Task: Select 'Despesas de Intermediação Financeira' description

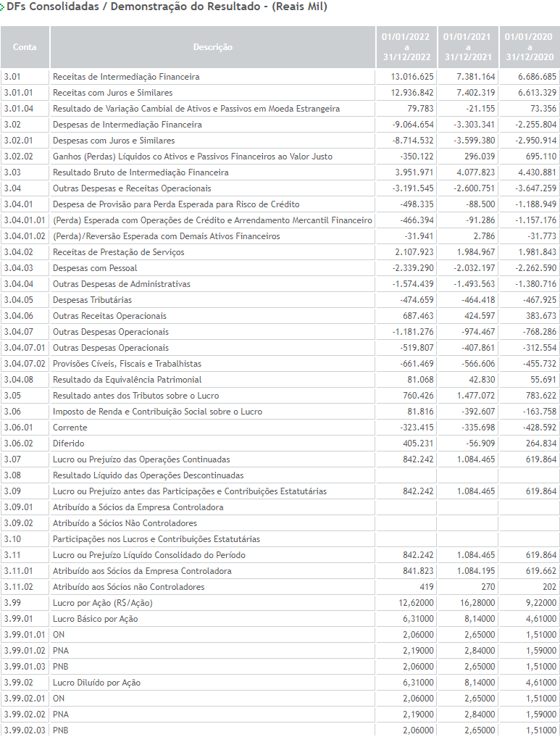Action: [x=128, y=125]
